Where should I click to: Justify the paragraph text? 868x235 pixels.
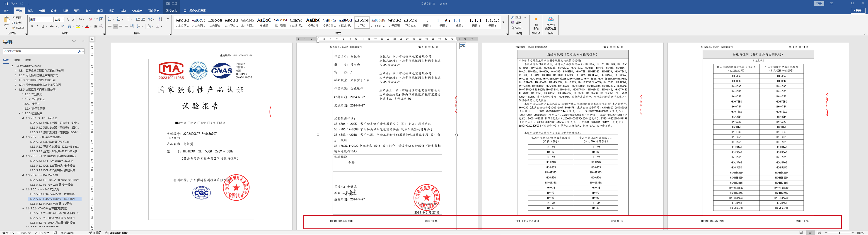click(x=126, y=26)
